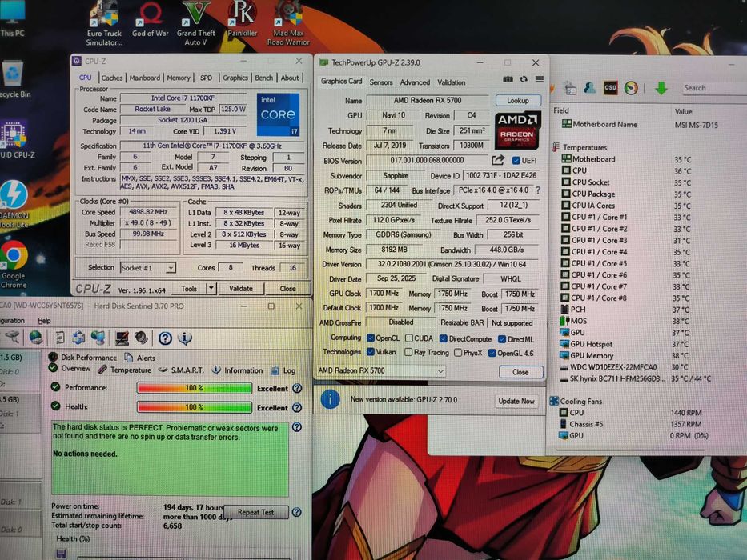Click the user profile toolbar icon
Image resolution: width=747 pixels, height=560 pixels.
(x=590, y=88)
